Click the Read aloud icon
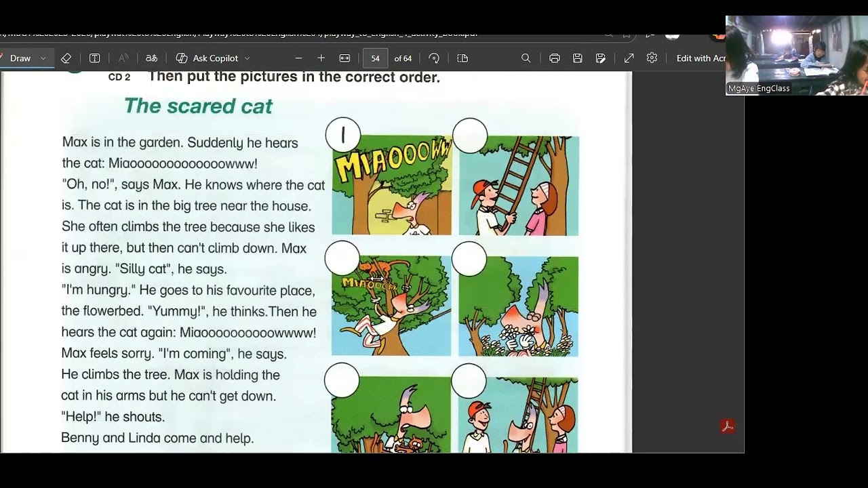Viewport: 868px width, 488px height. click(x=123, y=58)
